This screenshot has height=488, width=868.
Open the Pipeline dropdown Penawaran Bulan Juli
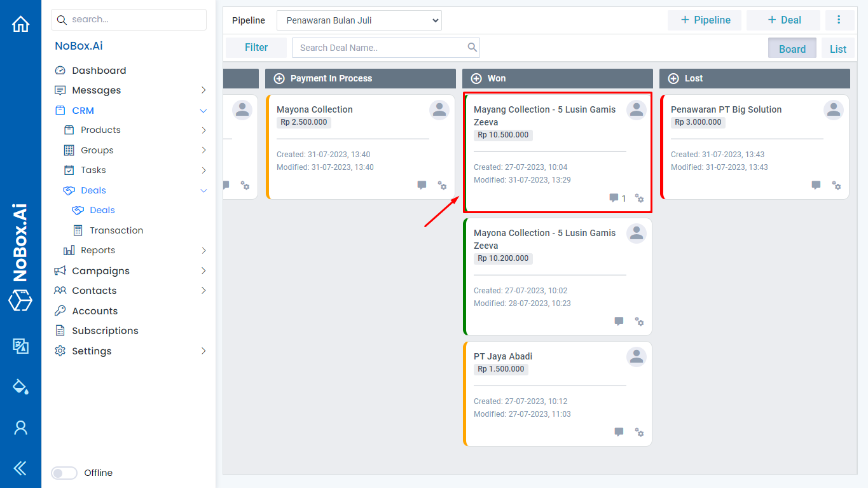tap(359, 20)
